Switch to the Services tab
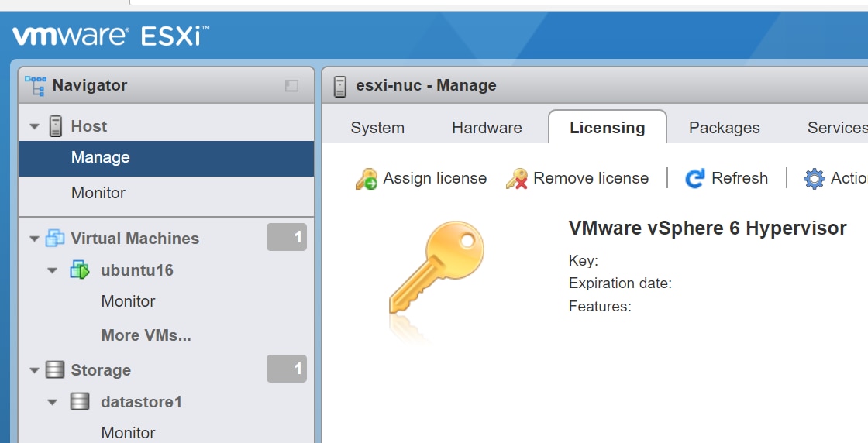Image resolution: width=868 pixels, height=443 pixels. click(838, 128)
